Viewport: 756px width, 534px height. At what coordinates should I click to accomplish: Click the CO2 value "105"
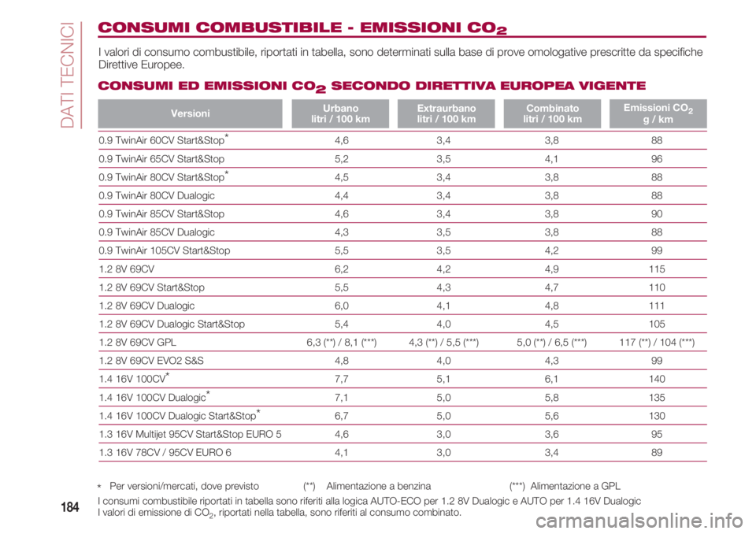(657, 324)
